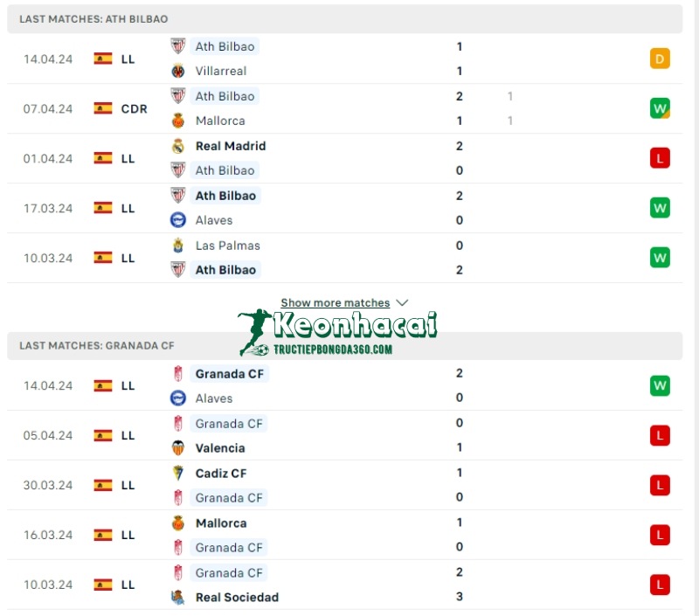Click the chevron next to Show more matches

[402, 302]
